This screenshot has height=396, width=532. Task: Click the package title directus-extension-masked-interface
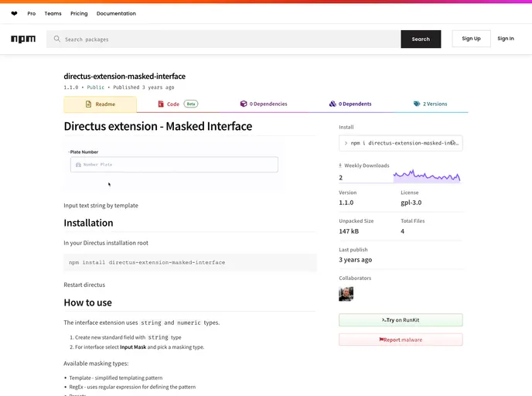coord(124,77)
